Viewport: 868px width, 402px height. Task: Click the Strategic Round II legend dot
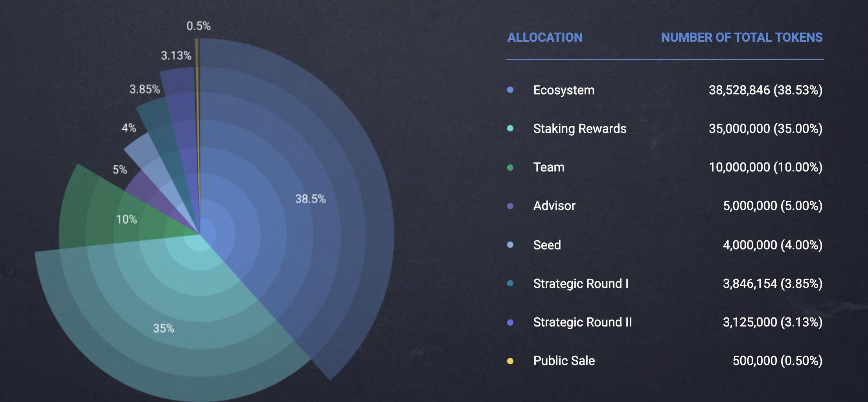coord(510,323)
